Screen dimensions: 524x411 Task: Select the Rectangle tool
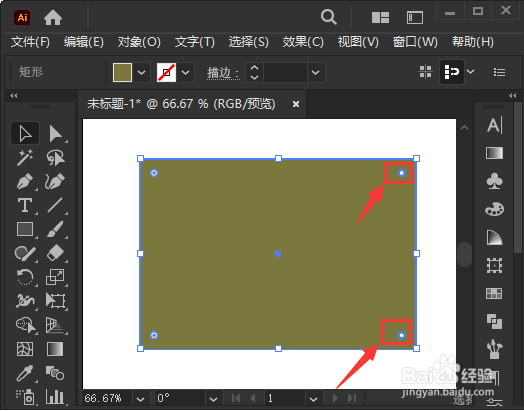[25, 229]
